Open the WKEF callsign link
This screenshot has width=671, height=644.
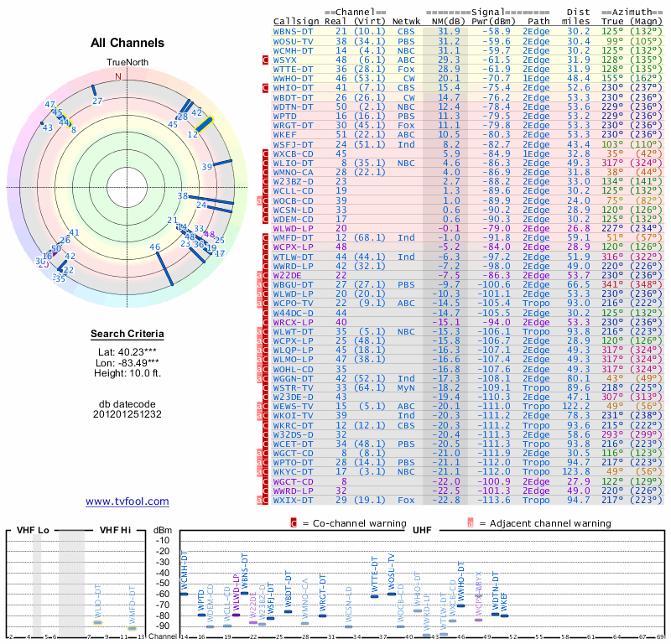pyautogui.click(x=285, y=135)
